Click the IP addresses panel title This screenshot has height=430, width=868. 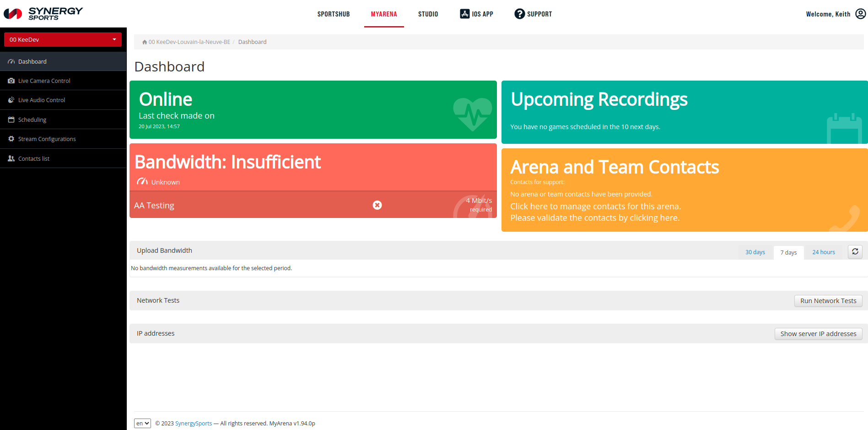[156, 333]
